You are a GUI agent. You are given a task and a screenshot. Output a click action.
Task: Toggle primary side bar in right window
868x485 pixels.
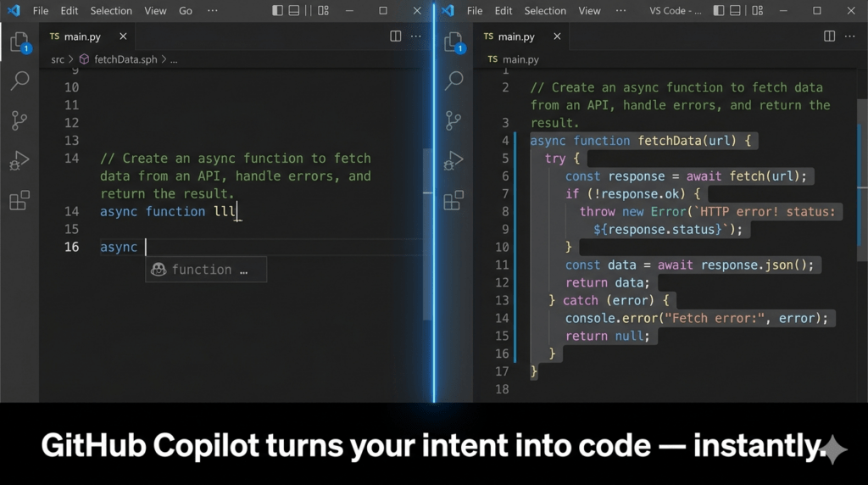[719, 10]
